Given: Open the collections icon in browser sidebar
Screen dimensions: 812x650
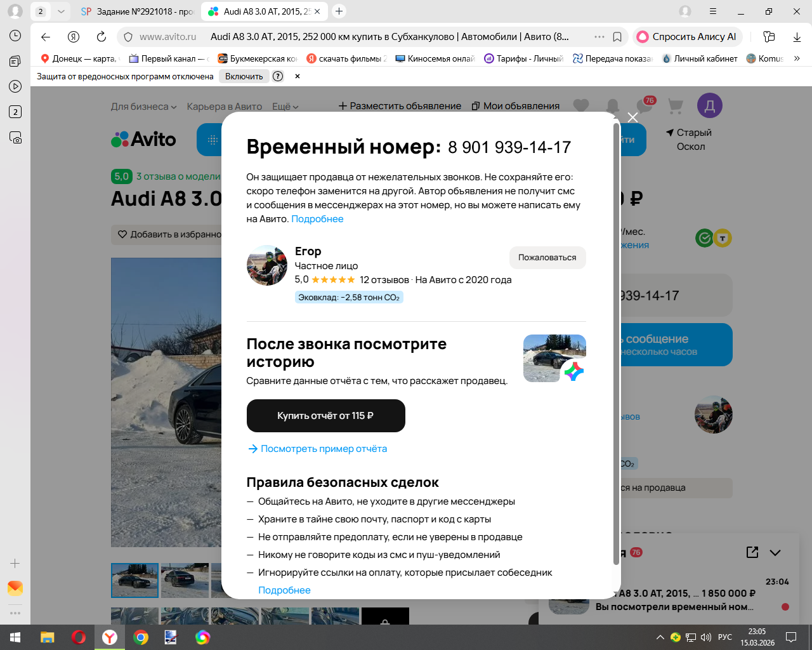Looking at the screenshot, I should tap(15, 62).
